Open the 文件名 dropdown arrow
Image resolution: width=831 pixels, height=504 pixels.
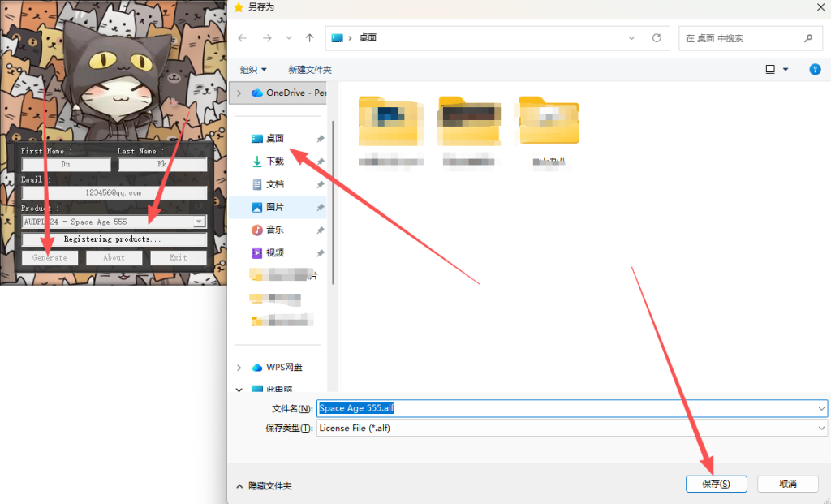click(x=821, y=408)
